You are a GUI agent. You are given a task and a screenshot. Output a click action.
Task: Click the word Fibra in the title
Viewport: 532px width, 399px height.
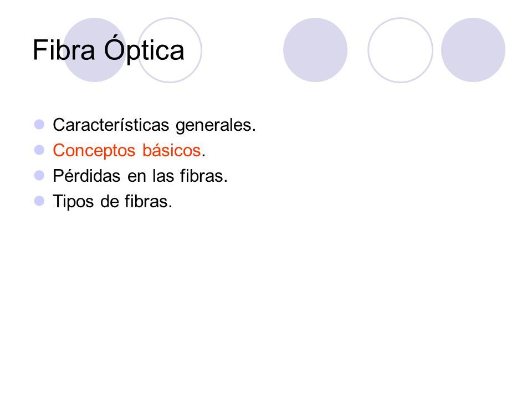[64, 50]
